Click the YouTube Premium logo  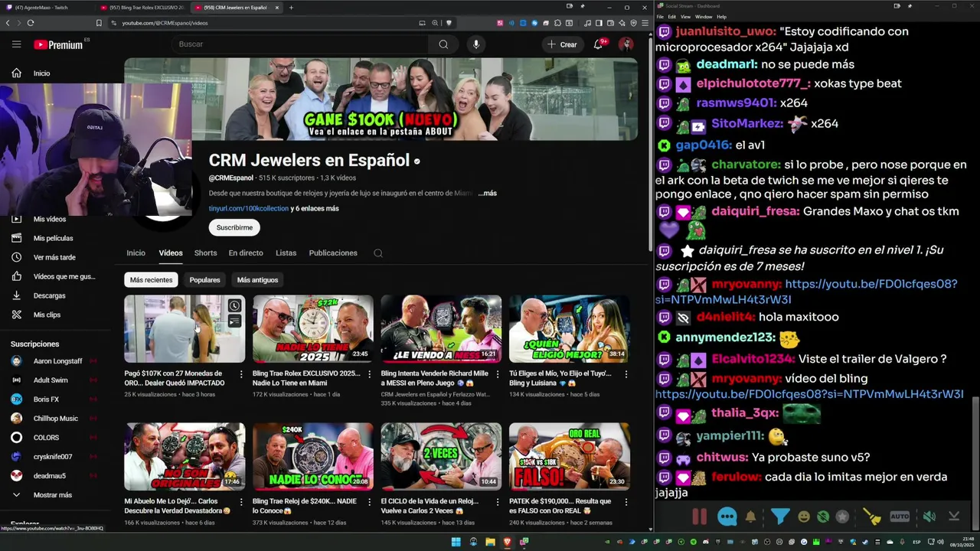point(59,44)
